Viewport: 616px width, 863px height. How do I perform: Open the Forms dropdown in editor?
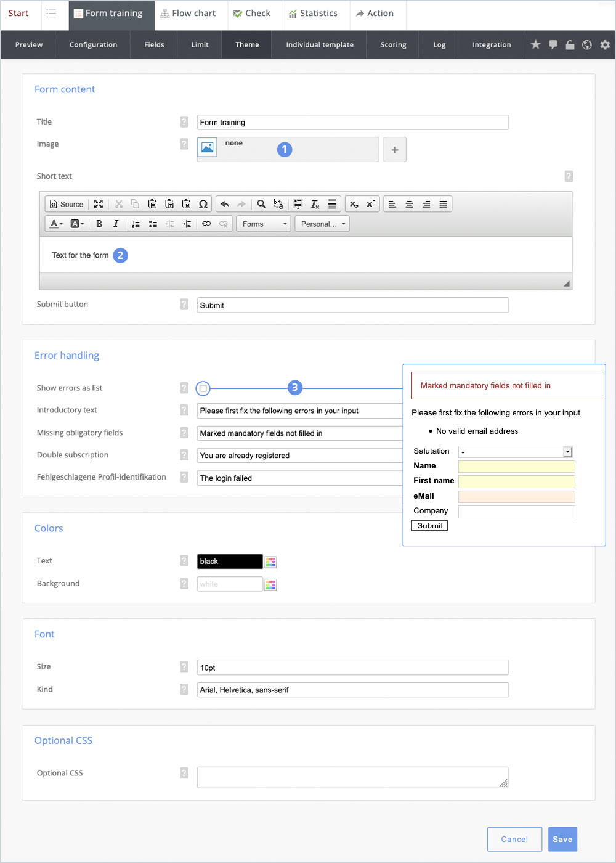tap(264, 224)
